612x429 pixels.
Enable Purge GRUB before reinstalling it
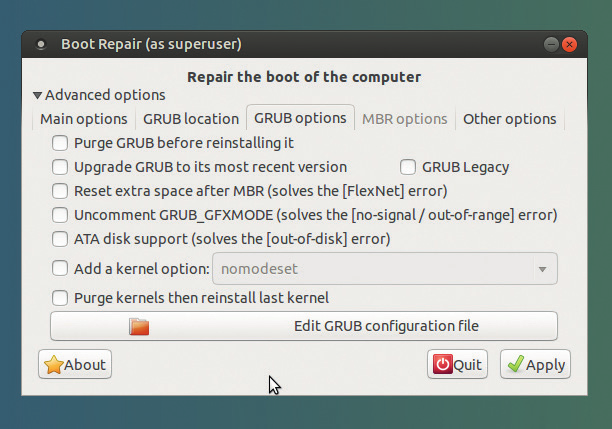60,143
